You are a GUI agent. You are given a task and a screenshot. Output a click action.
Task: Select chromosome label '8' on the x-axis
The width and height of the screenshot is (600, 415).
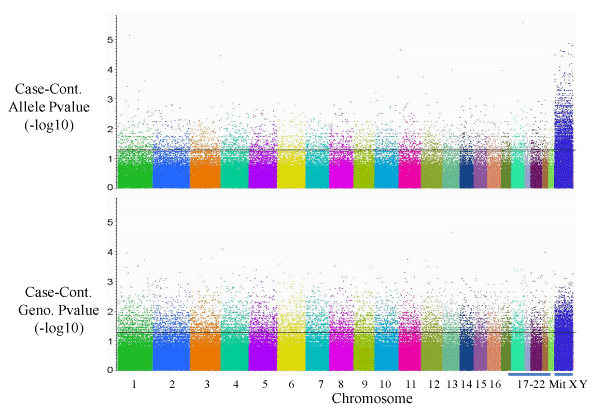click(x=341, y=384)
